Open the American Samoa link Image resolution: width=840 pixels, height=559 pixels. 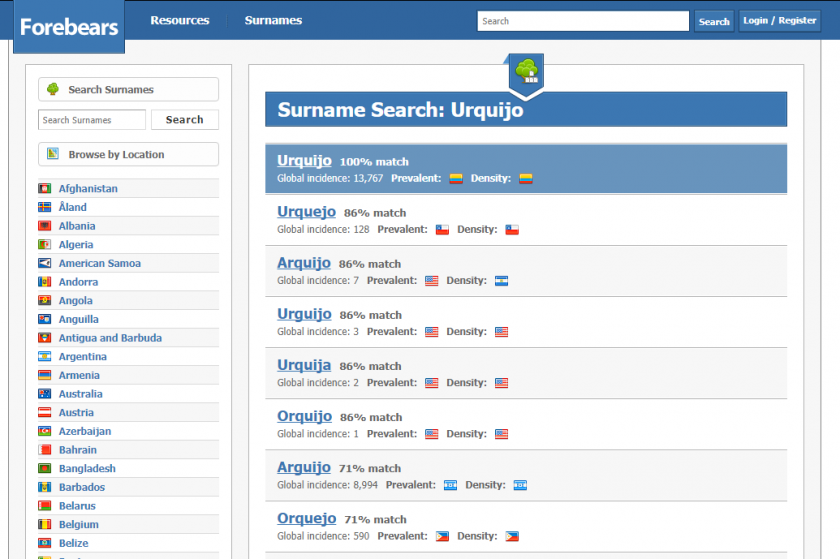(100, 263)
